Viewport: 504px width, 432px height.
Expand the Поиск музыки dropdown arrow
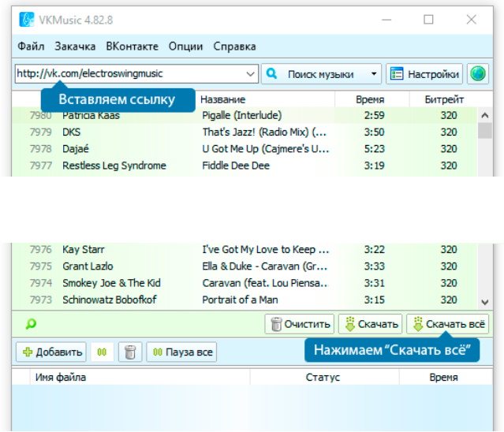point(374,74)
